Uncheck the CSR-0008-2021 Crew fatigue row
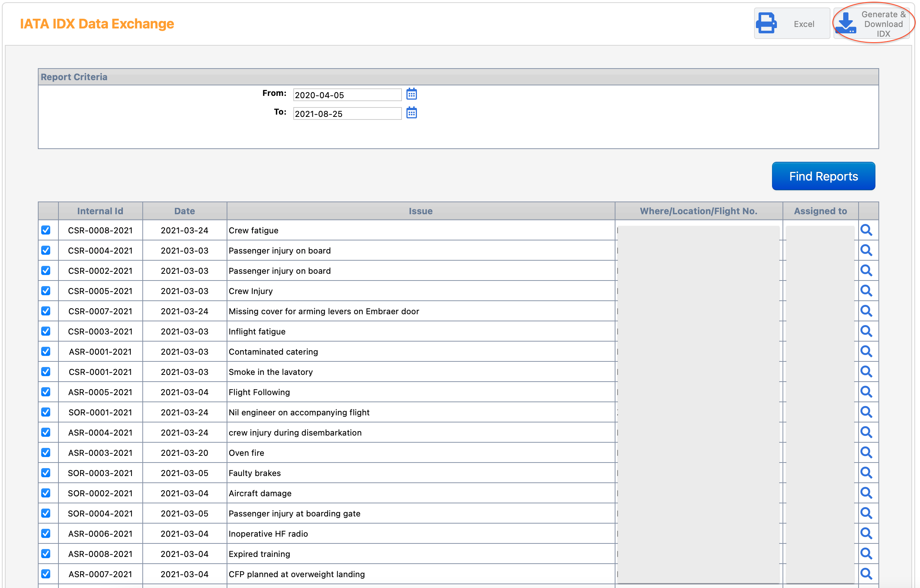The image size is (920, 588). tap(46, 230)
